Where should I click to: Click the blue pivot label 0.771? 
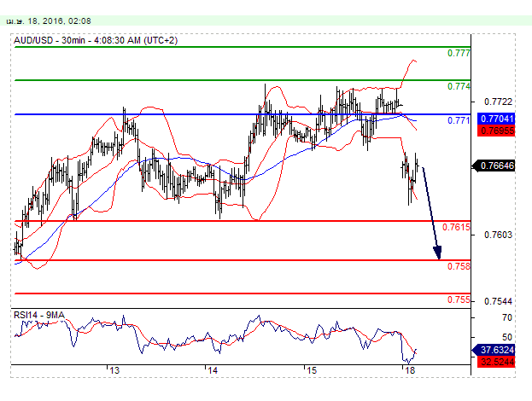tap(459, 120)
